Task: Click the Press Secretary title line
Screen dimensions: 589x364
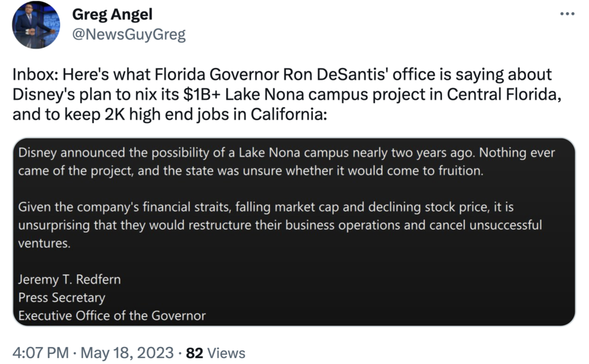Action: click(x=62, y=297)
